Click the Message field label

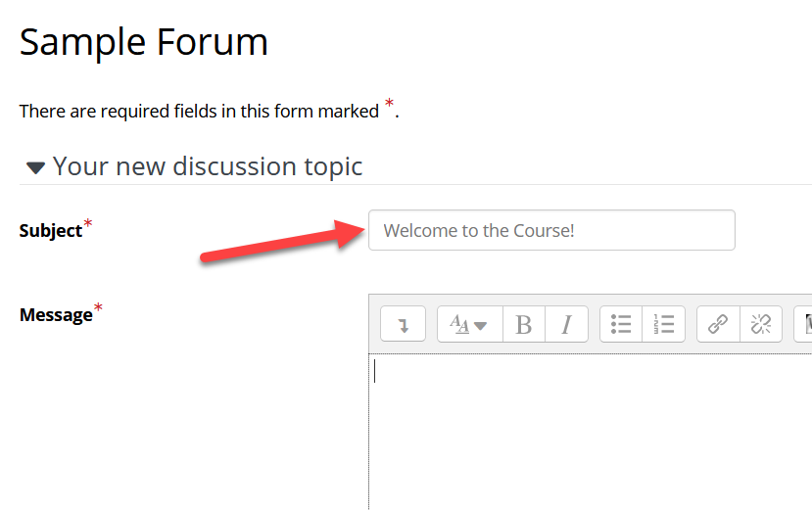[x=56, y=315]
